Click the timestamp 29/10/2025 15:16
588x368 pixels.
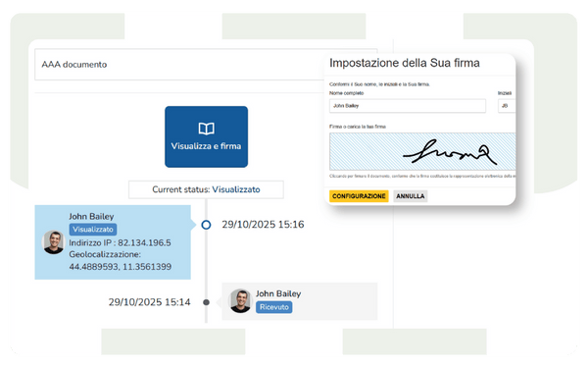263,224
